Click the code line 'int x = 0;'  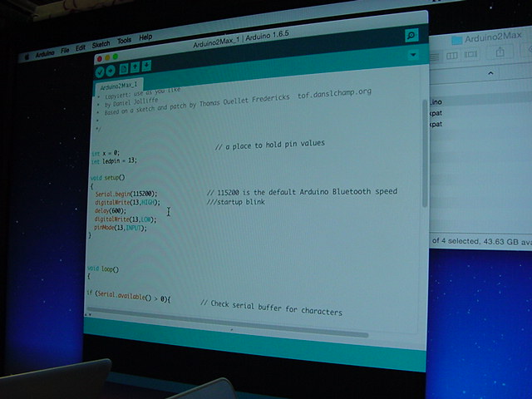pos(106,153)
